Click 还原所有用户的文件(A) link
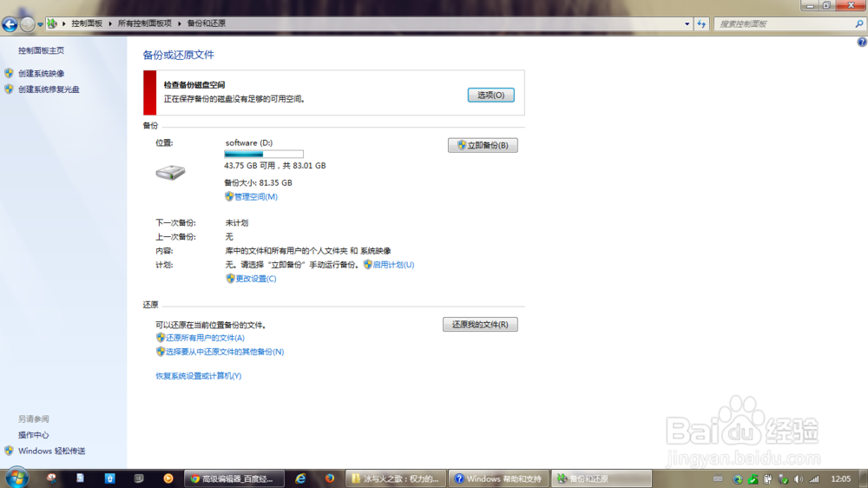This screenshot has height=488, width=868. pyautogui.click(x=205, y=338)
